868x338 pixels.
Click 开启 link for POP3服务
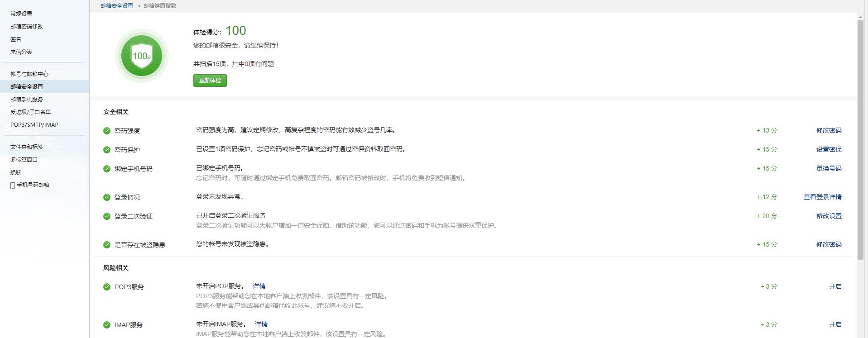coord(835,286)
